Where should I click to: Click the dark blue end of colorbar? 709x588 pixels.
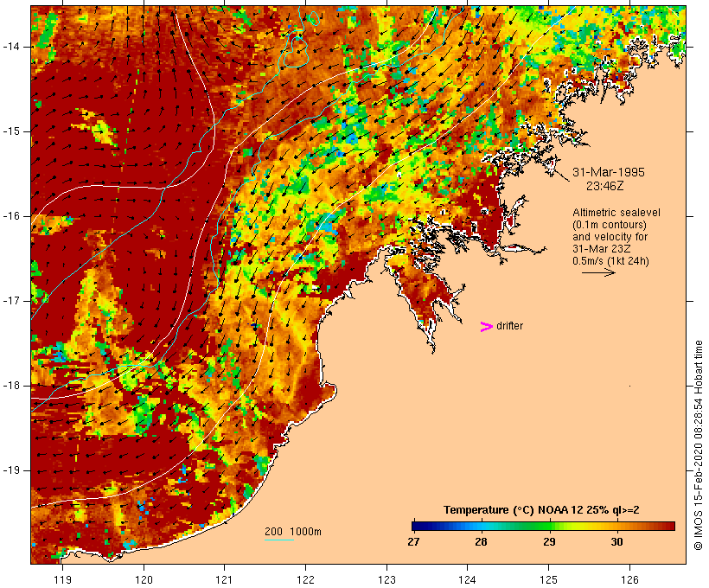417,526
